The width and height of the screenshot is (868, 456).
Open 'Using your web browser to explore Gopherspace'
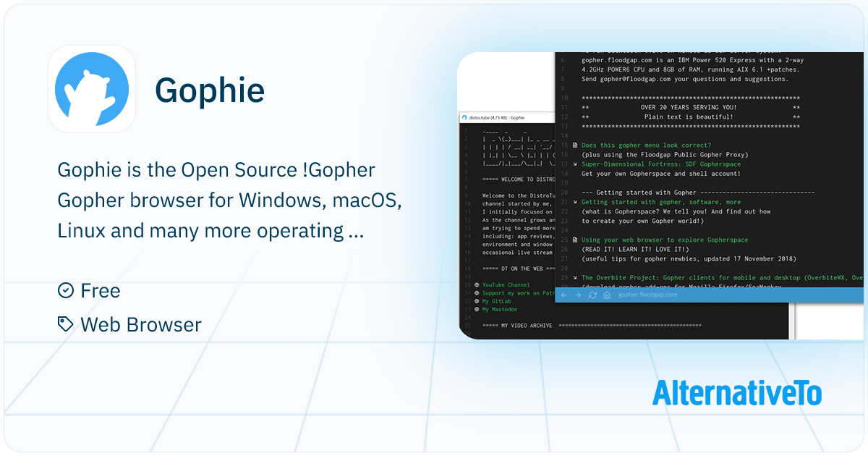[x=665, y=240]
